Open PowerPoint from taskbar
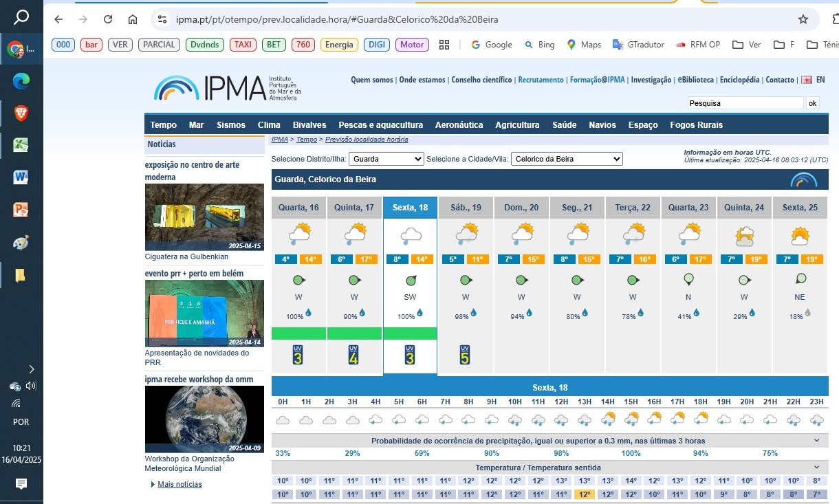This screenshot has height=504, width=839. coord(21,210)
